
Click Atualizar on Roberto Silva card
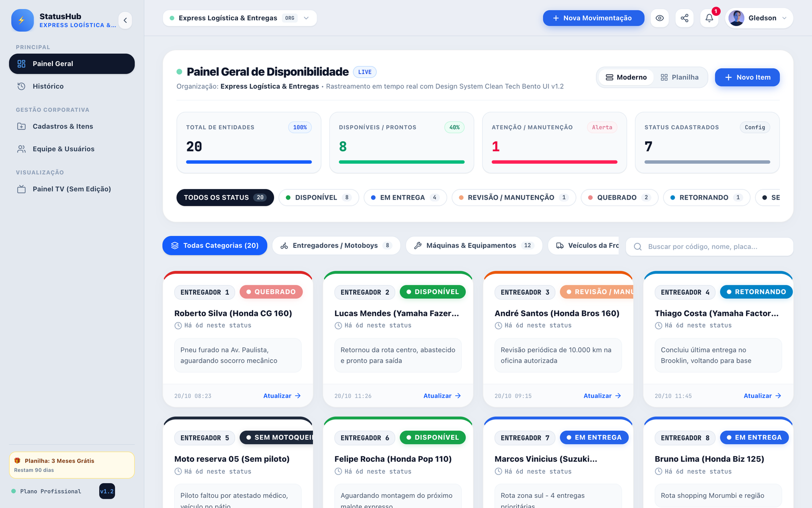pyautogui.click(x=282, y=396)
